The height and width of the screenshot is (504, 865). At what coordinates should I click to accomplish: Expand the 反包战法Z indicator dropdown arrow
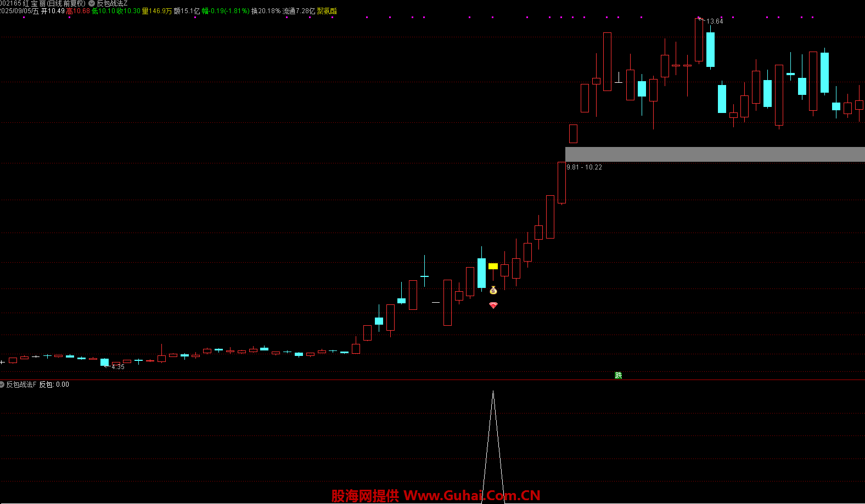coord(92,3)
